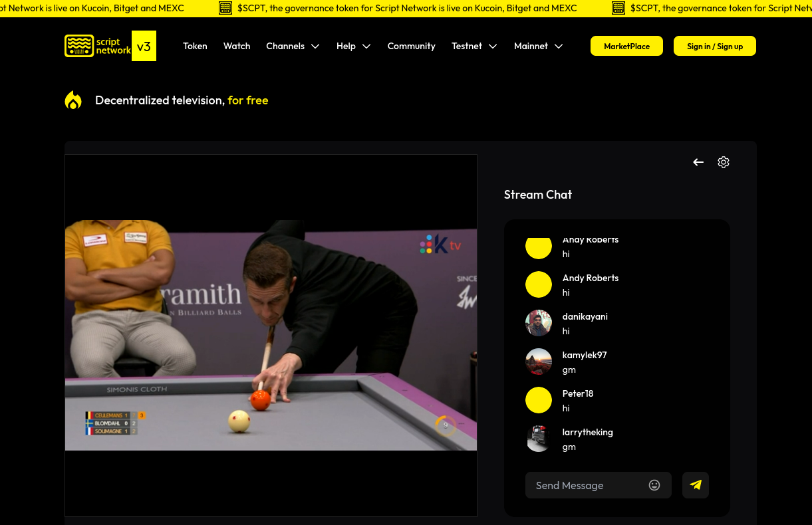812x525 pixels.
Task: Click danikayani's profile avatar
Action: [x=539, y=323]
